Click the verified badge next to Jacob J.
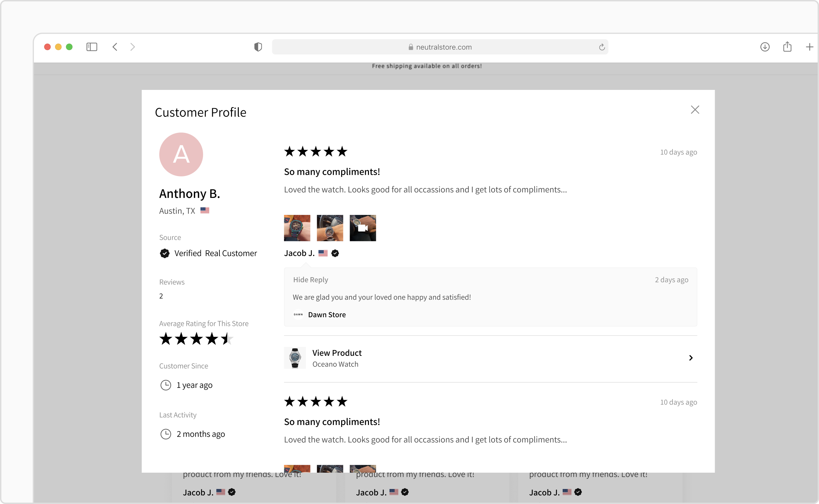This screenshot has width=819, height=504. (335, 253)
